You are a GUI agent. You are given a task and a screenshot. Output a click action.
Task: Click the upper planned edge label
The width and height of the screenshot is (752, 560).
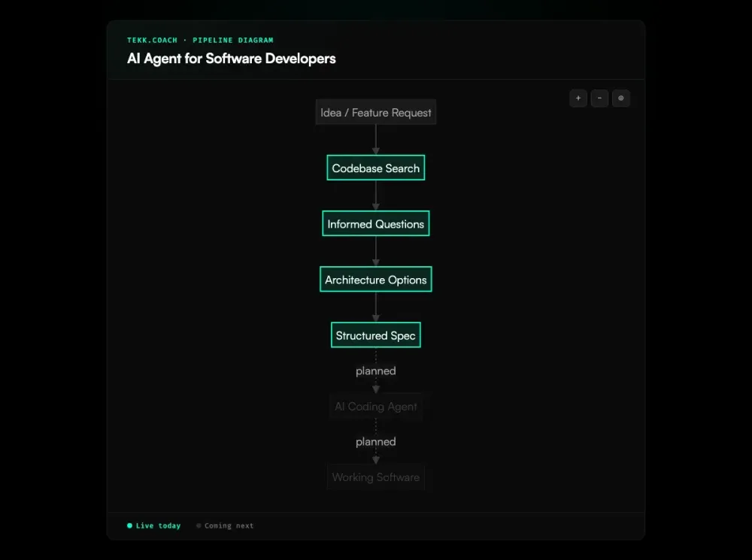point(375,371)
